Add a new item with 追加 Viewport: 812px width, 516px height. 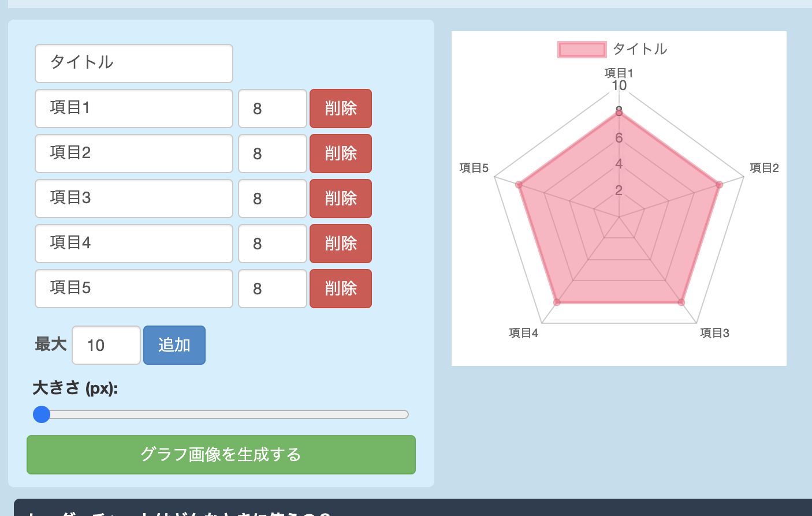174,345
